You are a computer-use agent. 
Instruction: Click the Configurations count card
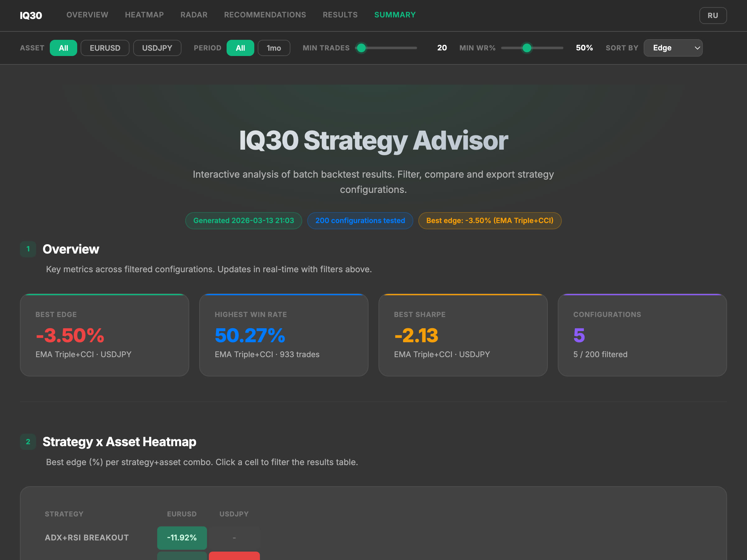642,335
